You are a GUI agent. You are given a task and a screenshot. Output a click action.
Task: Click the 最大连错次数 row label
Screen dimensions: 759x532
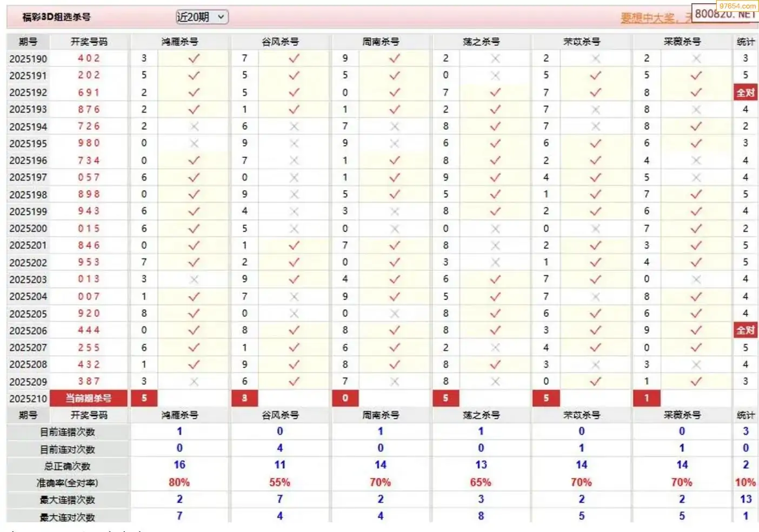tap(68, 500)
